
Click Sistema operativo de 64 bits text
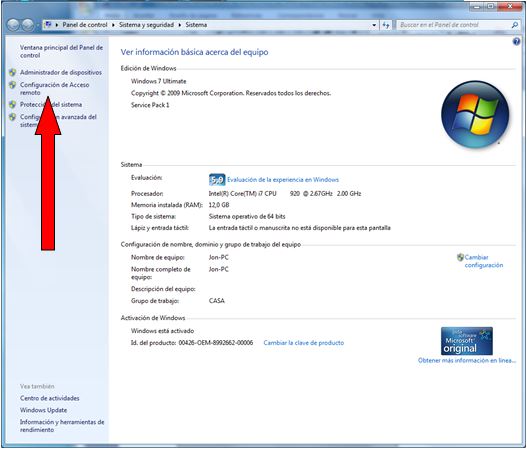[247, 216]
